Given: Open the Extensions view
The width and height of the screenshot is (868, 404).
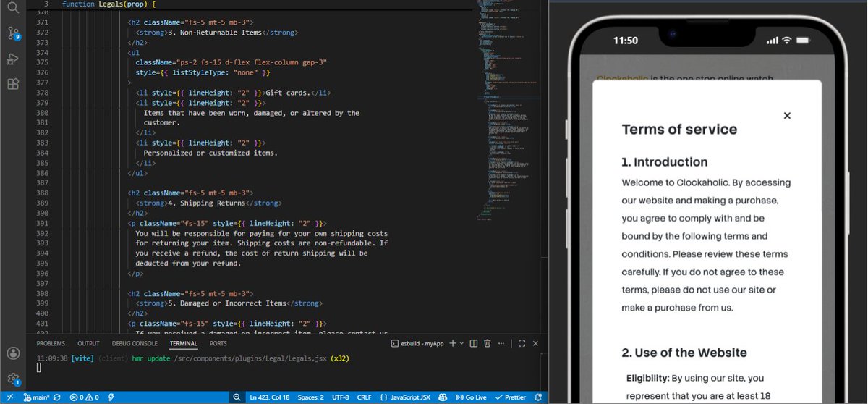Looking at the screenshot, I should click(x=12, y=83).
